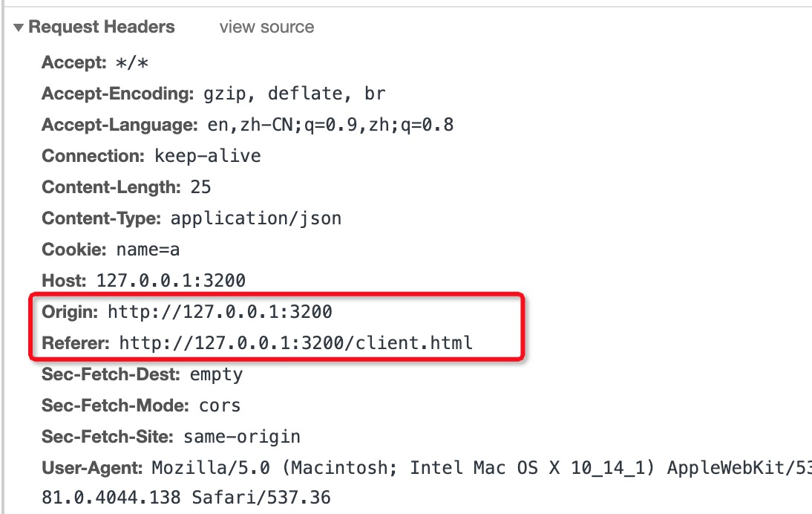This screenshot has width=812, height=514.
Task: Collapse the Request Headers disclosure triangle
Action: tap(19, 28)
